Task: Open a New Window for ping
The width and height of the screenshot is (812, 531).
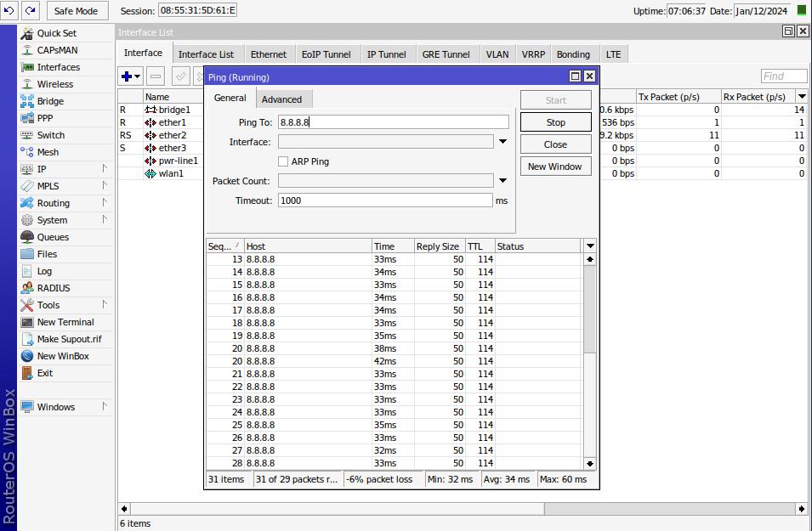Action: 556,167
